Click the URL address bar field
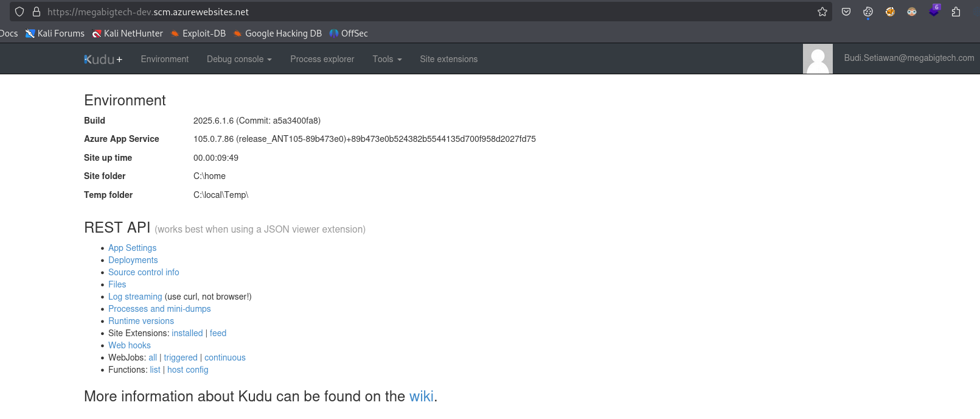The width and height of the screenshot is (980, 419). pos(426,12)
